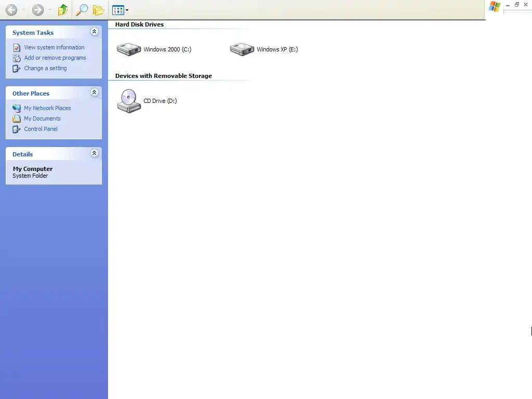
Task: Click Change a setting link
Action: tap(46, 68)
